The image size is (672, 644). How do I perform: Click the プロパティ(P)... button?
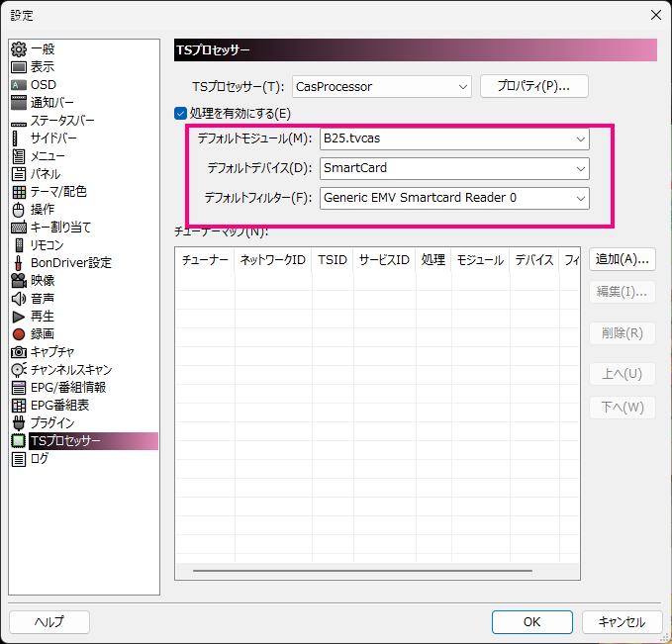click(x=534, y=86)
